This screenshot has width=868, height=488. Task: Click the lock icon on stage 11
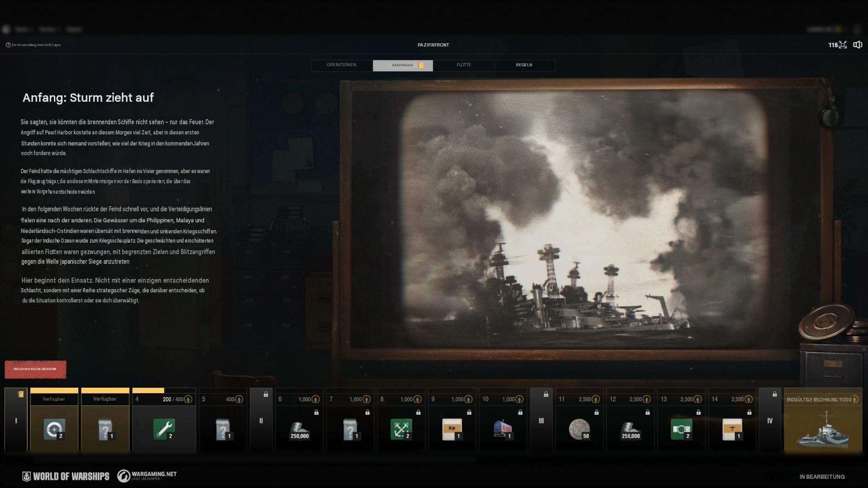coord(597,412)
